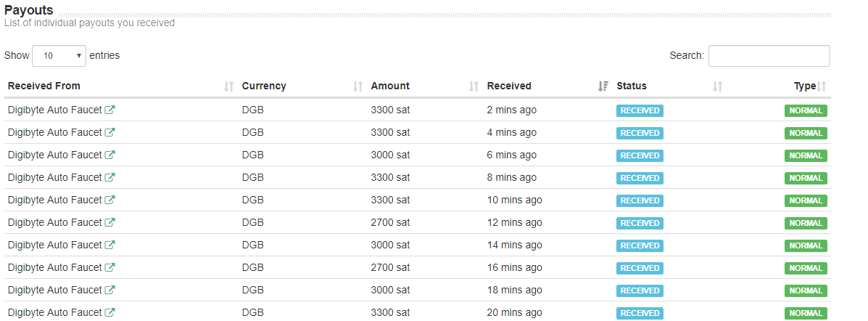Open external link icon in 8 mins ago row

click(x=110, y=177)
